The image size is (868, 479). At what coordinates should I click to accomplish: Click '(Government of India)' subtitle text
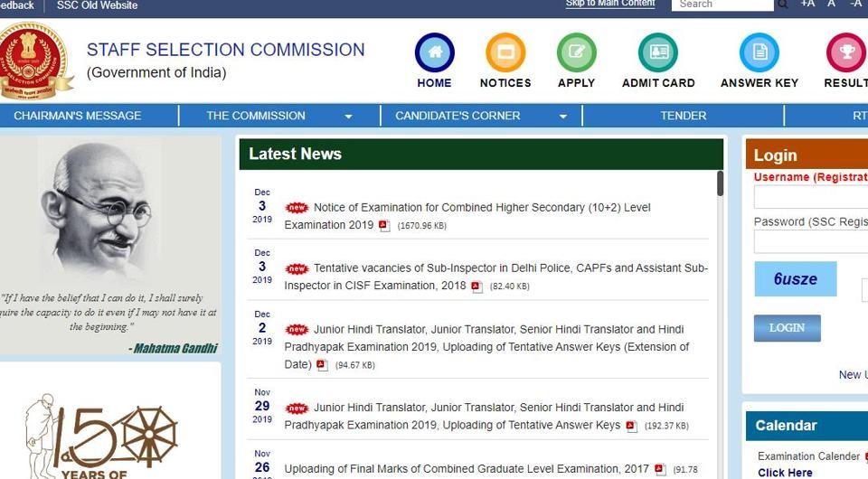[x=156, y=72]
